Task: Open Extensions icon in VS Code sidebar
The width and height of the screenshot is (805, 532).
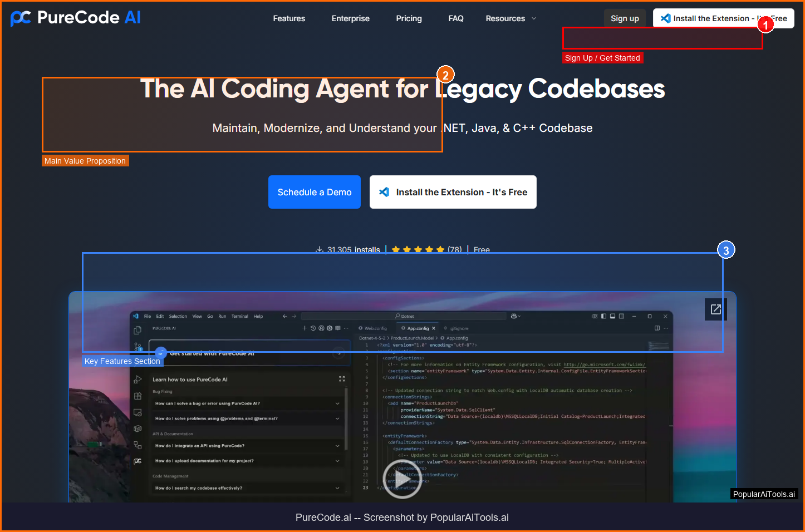Action: [x=138, y=396]
